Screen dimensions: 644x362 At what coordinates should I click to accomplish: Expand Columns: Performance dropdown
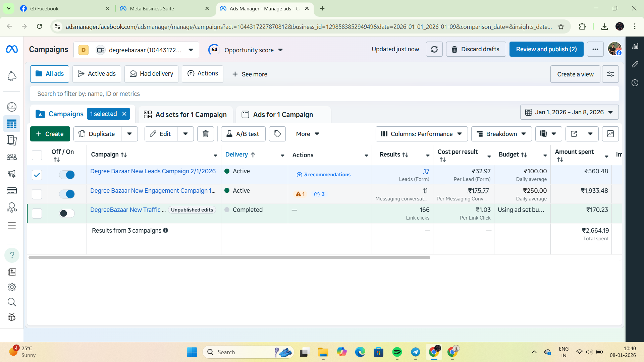[x=421, y=134]
